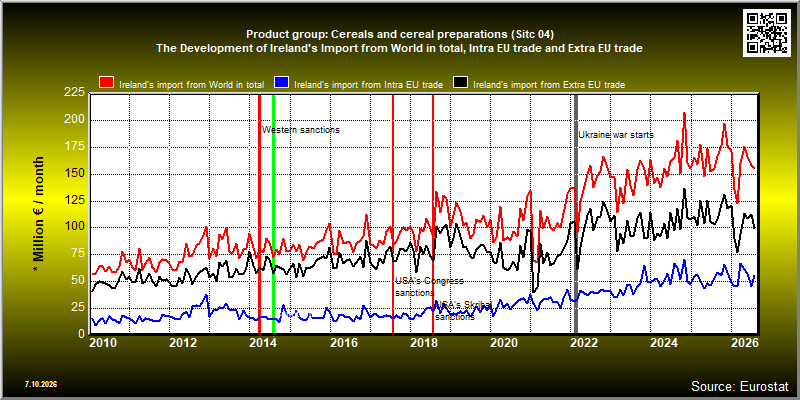Screen dimensions: 800x400
Task: Click the subtitle about Ireland's Import development
Action: 399,48
